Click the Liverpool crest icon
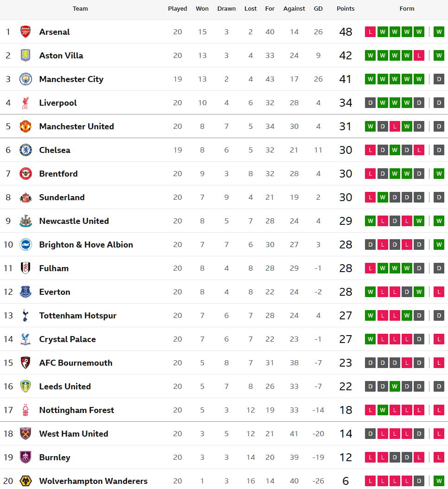This screenshot has width=448, height=489. (x=26, y=102)
